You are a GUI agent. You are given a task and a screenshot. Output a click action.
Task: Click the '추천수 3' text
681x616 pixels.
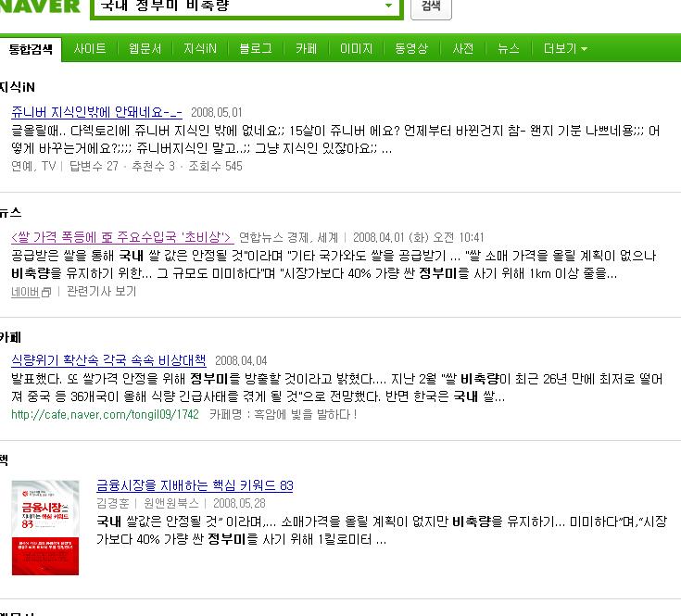pyautogui.click(x=153, y=166)
